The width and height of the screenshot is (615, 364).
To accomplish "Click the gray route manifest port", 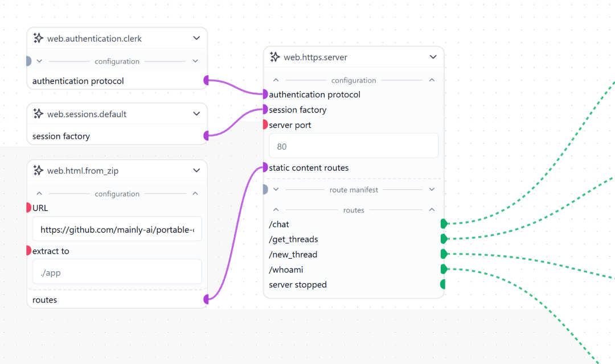I will pos(265,189).
